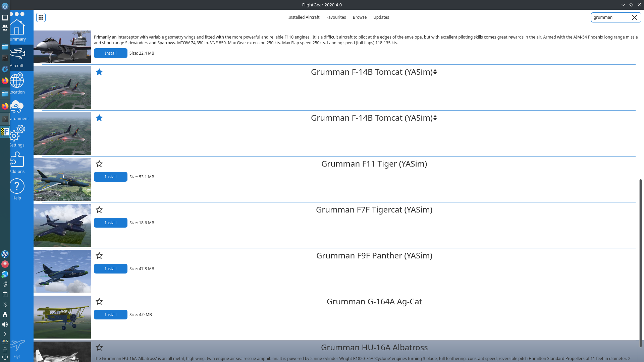Click the vertical scrollbar handle
The image size is (644, 362).
click(640, 263)
